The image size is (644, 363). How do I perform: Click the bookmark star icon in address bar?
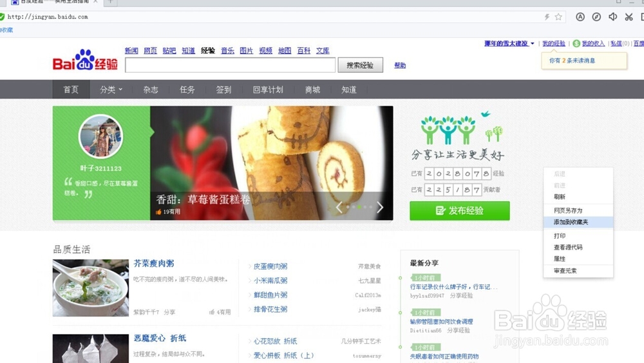[x=558, y=17]
